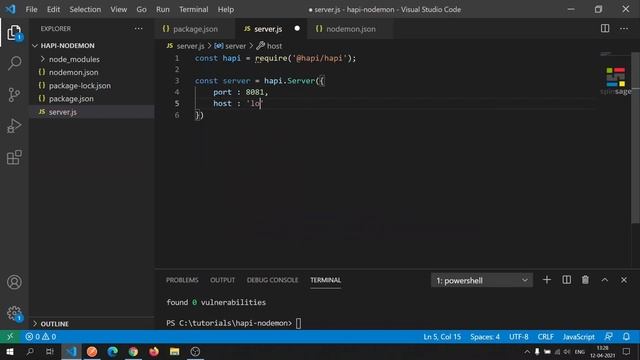This screenshot has width=640, height=360.
Task: Open File Explorer from taskbar
Action: [x=175, y=352]
